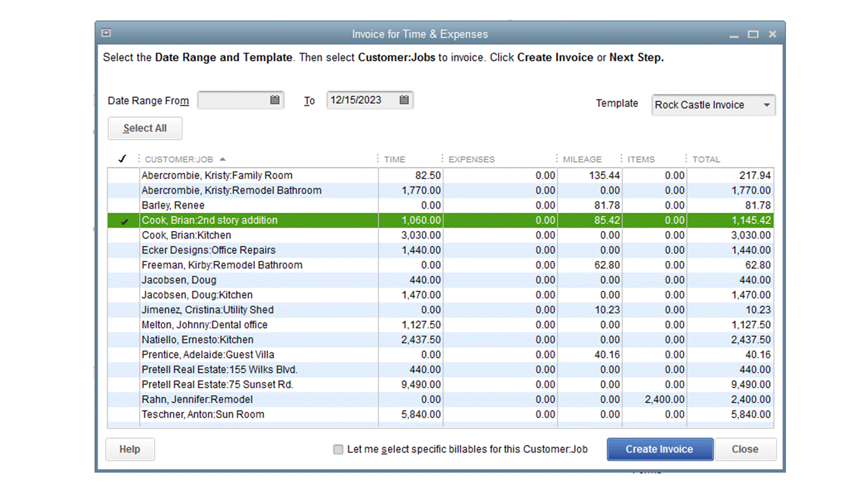This screenshot has height=488, width=868.
Task: Minimize the Invoice for Time & Expenses window
Action: pos(734,35)
